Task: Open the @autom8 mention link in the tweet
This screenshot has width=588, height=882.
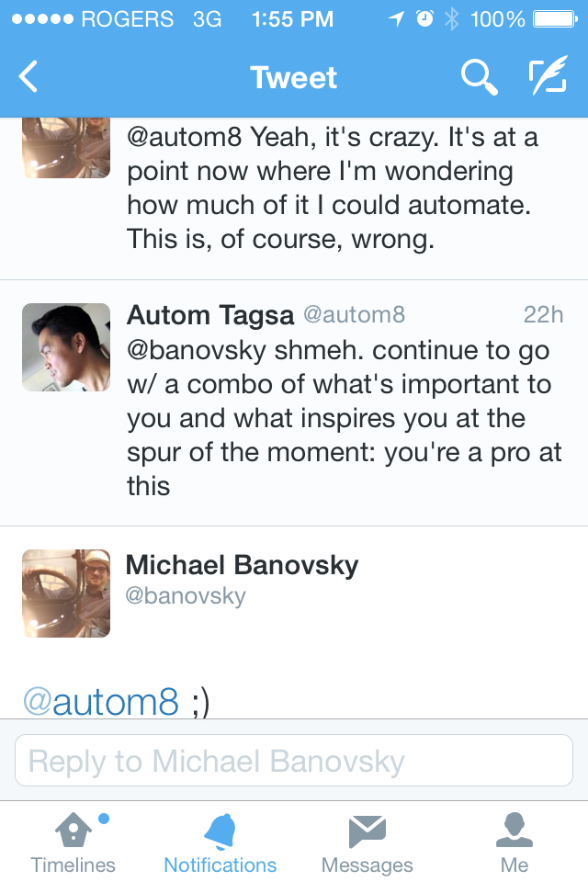Action: pyautogui.click(x=101, y=702)
